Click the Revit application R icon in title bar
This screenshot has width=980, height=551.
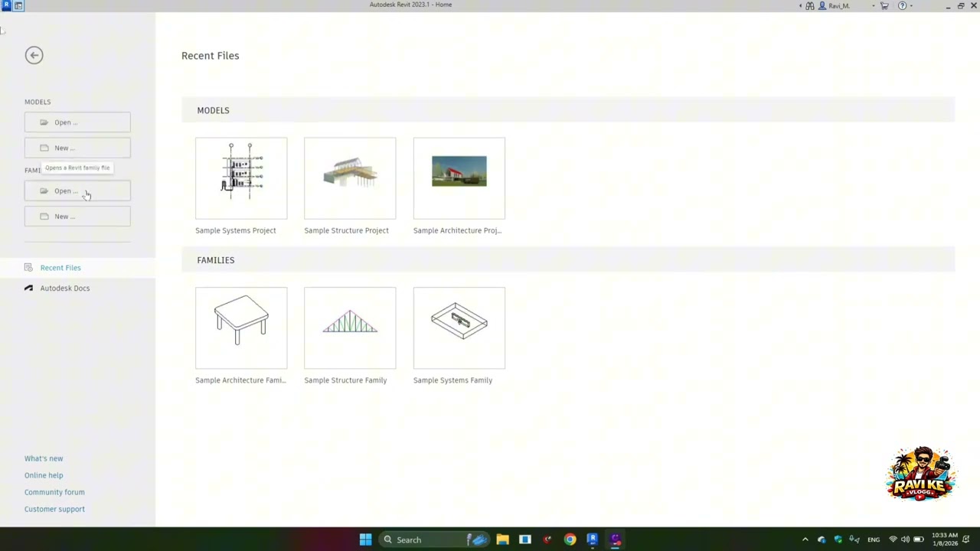pos(6,5)
